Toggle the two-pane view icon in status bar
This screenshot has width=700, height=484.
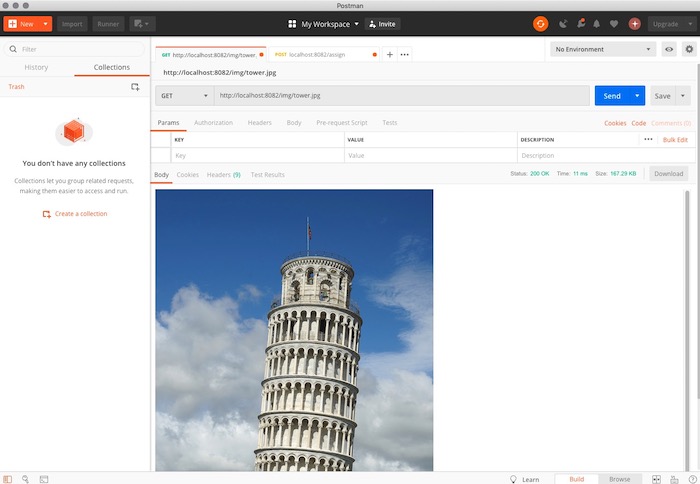(x=656, y=479)
